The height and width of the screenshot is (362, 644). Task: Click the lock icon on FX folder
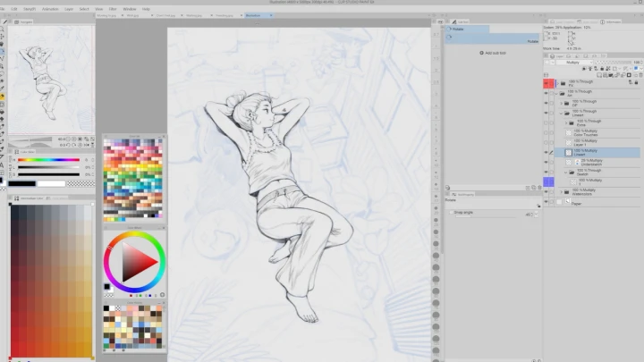636,82
